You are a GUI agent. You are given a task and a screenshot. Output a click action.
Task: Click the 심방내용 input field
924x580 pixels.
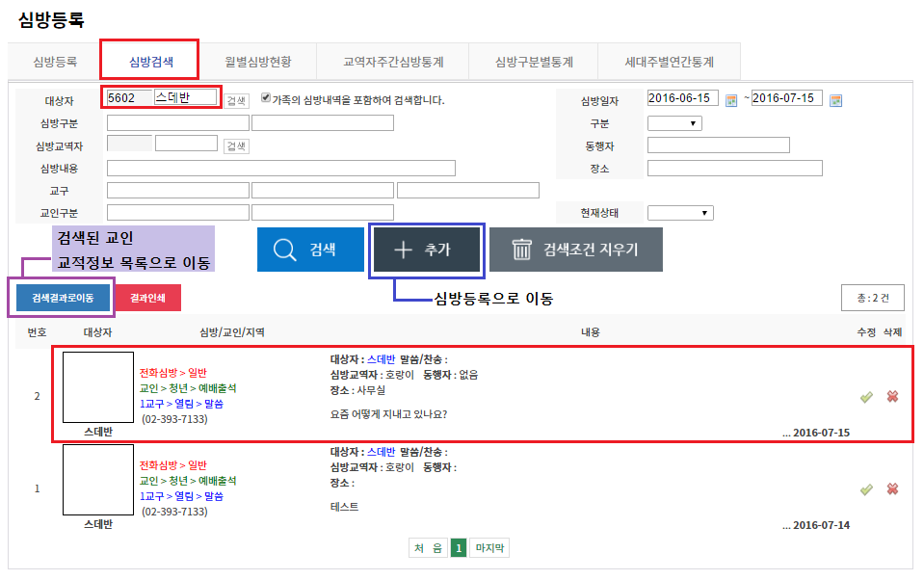point(281,169)
